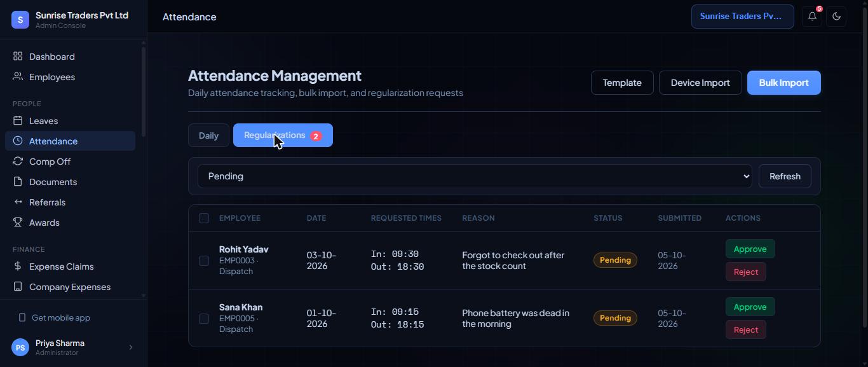Click the Pending badge in Rohit Yadav's row
Viewport: 868px width, 367px height.
615,260
